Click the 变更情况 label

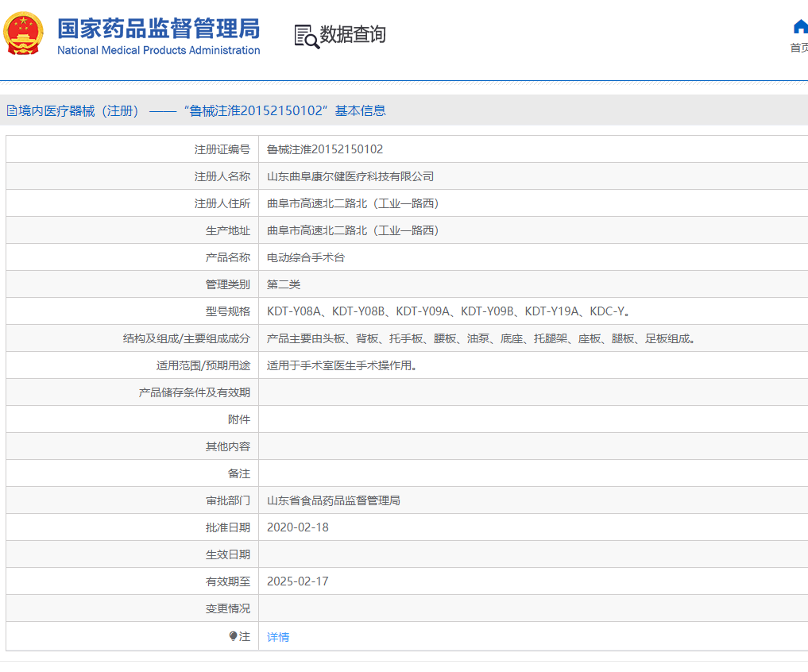pos(228,608)
